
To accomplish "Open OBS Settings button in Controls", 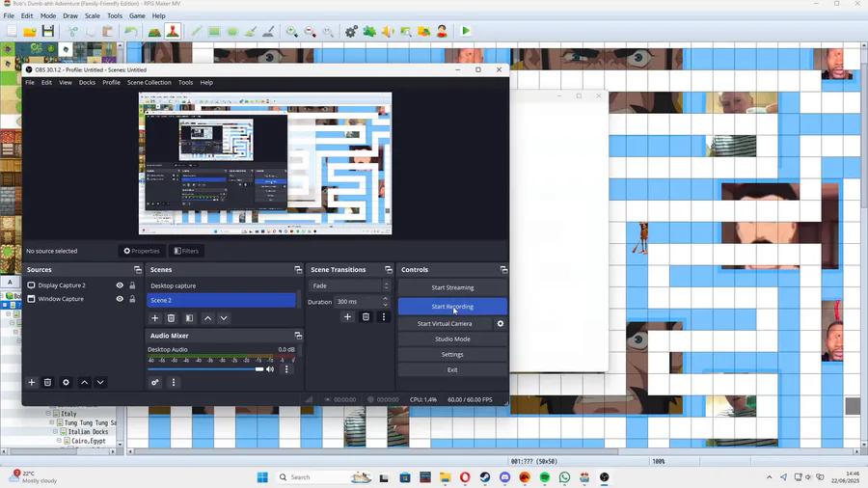I will (452, 355).
